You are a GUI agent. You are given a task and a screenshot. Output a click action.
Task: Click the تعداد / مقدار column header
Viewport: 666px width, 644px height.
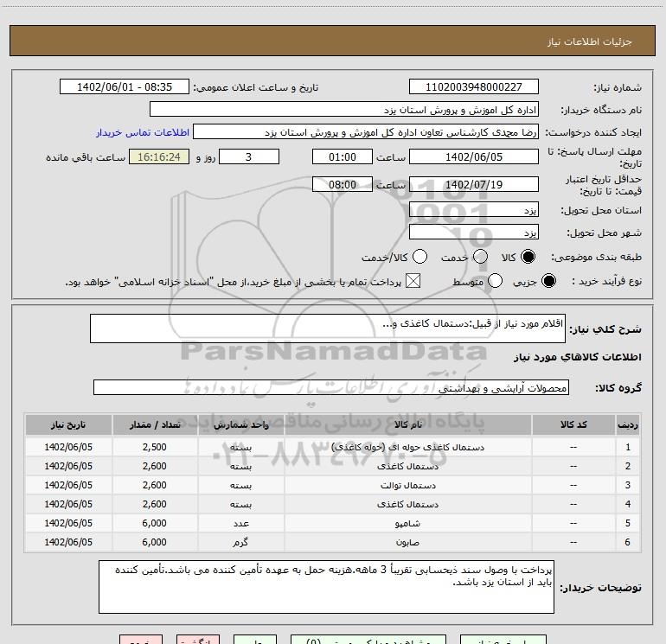click(155, 425)
